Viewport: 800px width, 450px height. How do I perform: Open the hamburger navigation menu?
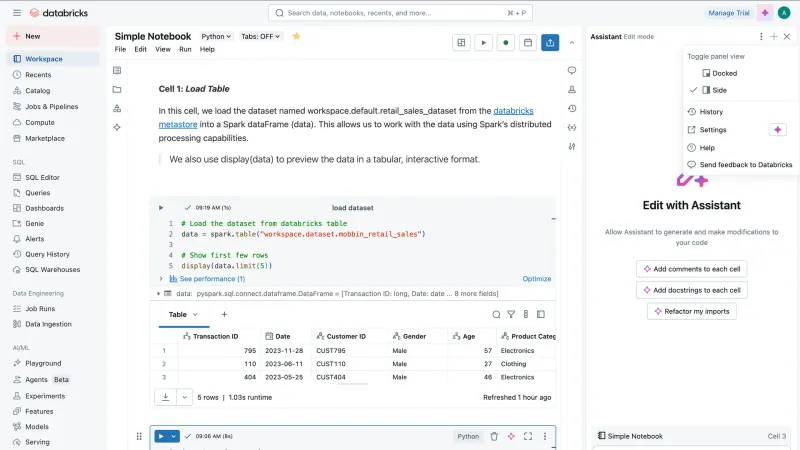coord(17,13)
